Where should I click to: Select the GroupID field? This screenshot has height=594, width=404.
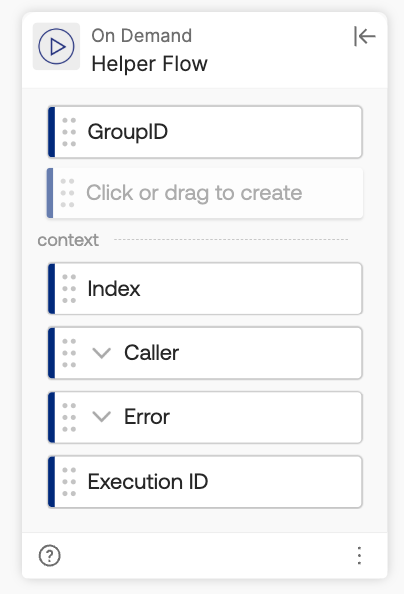click(205, 132)
